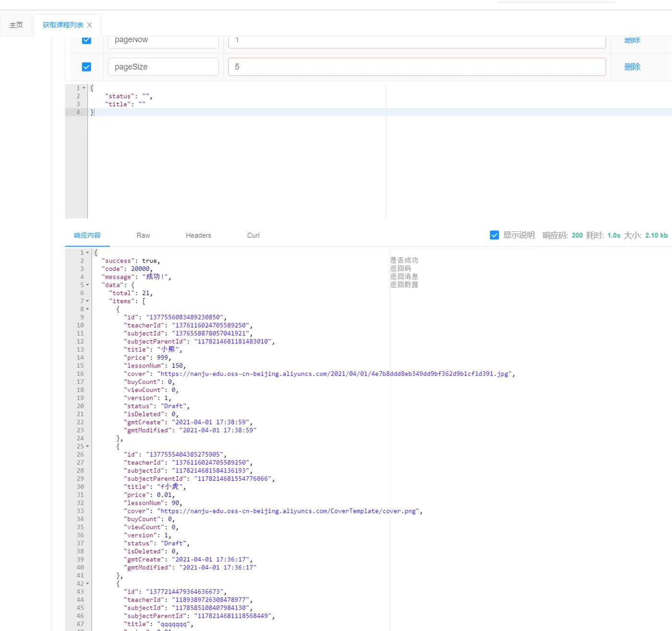The image size is (672, 631).
Task: Uncheck the pageSize parameter checkbox
Action: [x=86, y=67]
